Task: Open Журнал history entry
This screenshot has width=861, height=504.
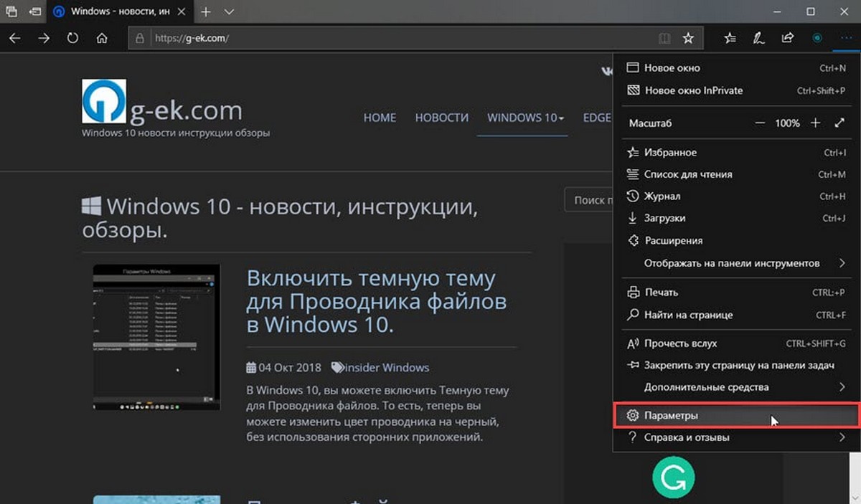Action: [x=736, y=196]
